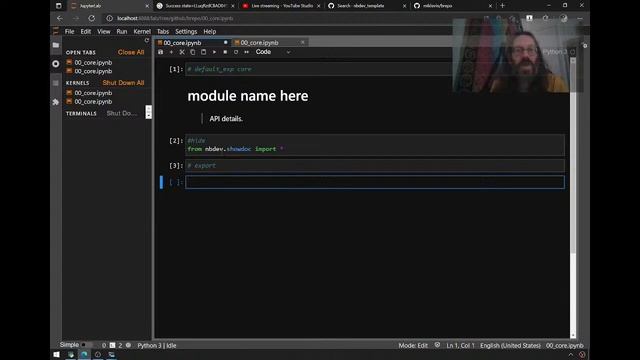The image size is (640, 360).
Task: Click the collapsed cell marker of active cell
Action: coord(161,182)
